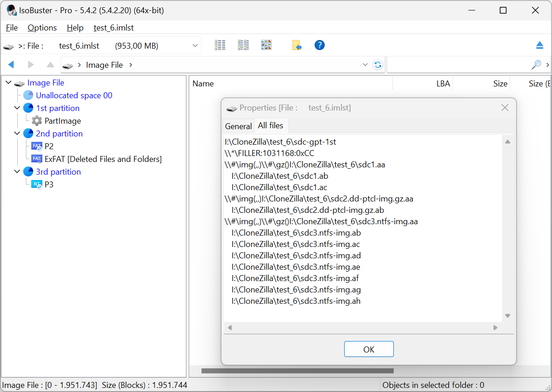Screen dimensions: 552x392
Task: Click the FILLER:1031168:0xCC line
Action: pos(269,153)
